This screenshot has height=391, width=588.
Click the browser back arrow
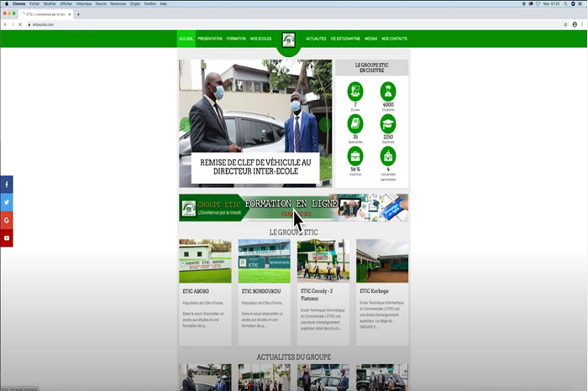(5, 24)
